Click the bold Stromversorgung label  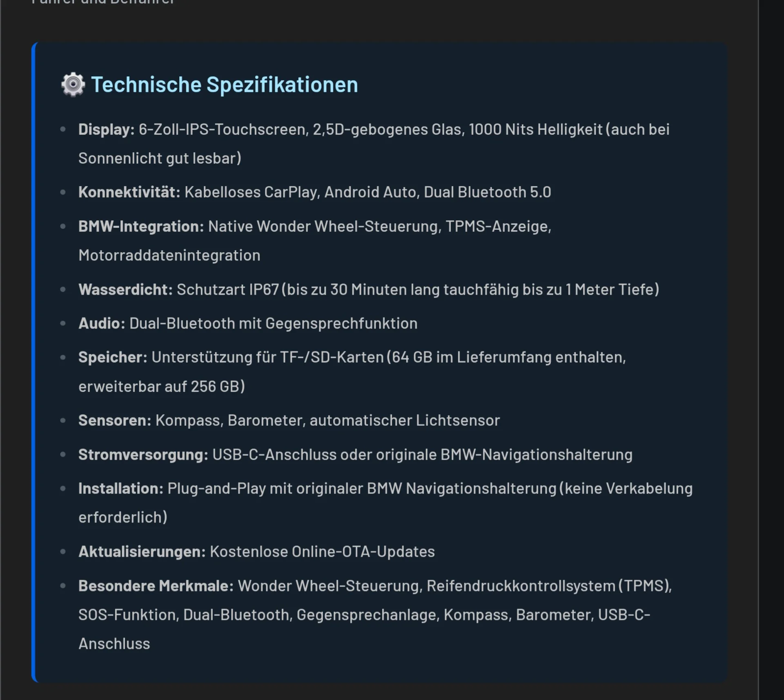143,455
